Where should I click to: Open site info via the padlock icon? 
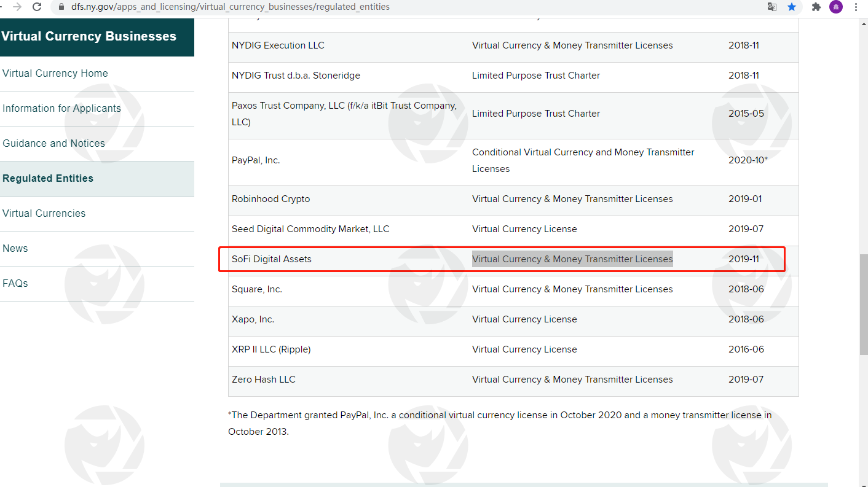click(x=61, y=7)
